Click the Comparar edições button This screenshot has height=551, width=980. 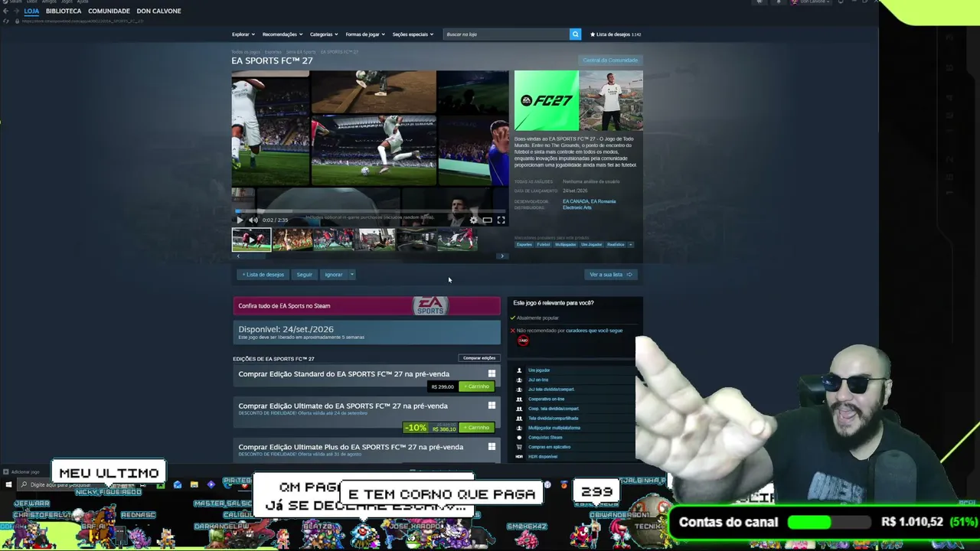point(479,358)
